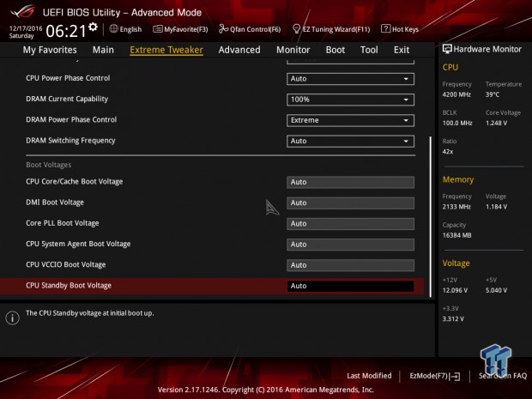Expand DRAM Switching Frequency dropdown
532x399 pixels.
coord(350,141)
